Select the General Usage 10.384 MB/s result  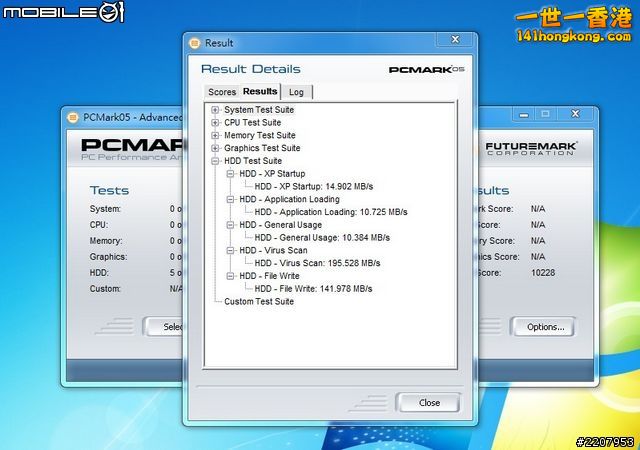click(320, 238)
